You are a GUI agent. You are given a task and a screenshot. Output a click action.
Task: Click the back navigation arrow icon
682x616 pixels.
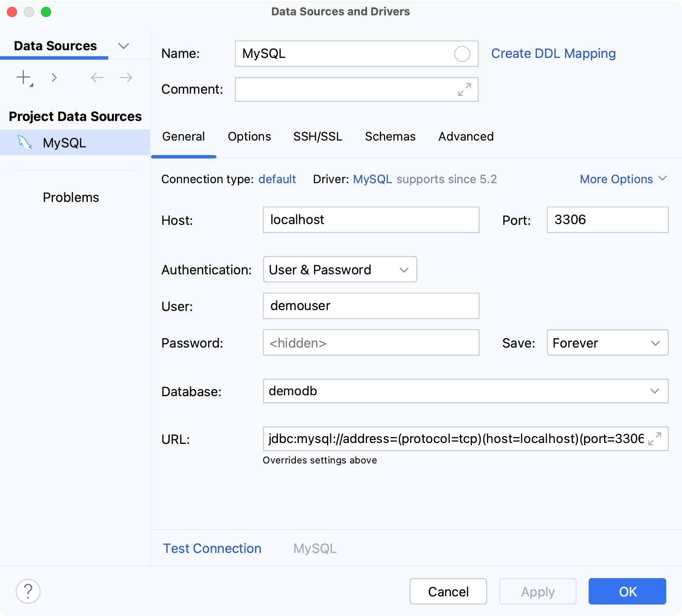pos(97,78)
